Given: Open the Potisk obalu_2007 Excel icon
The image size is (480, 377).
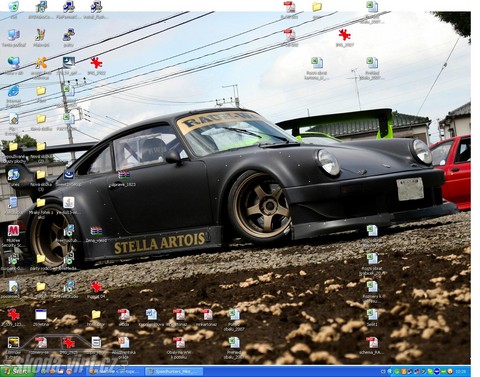Looking at the screenshot, I should 234,315.
